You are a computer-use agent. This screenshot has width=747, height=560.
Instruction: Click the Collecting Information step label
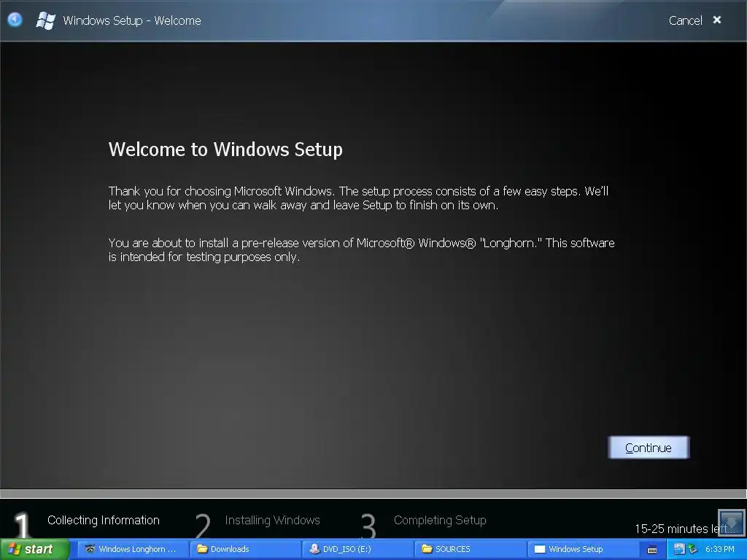[104, 520]
